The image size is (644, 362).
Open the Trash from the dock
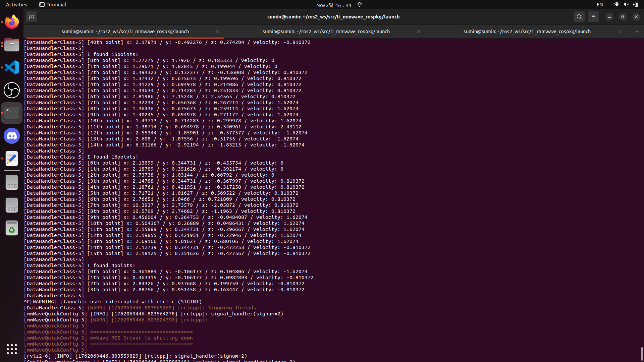[x=12, y=228]
